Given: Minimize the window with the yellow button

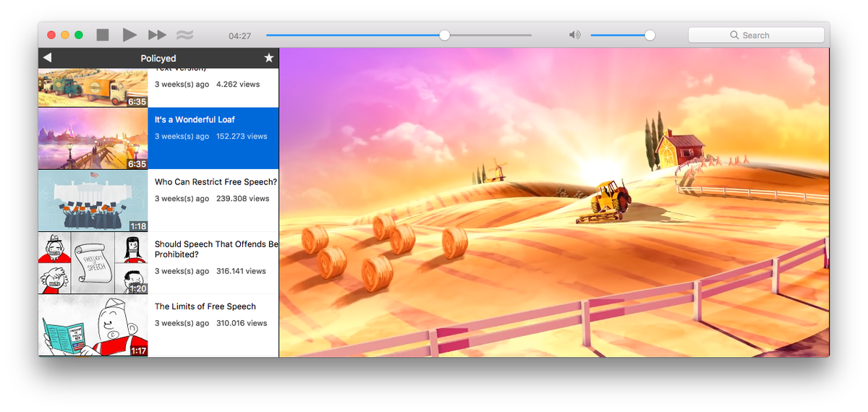Looking at the screenshot, I should 65,35.
